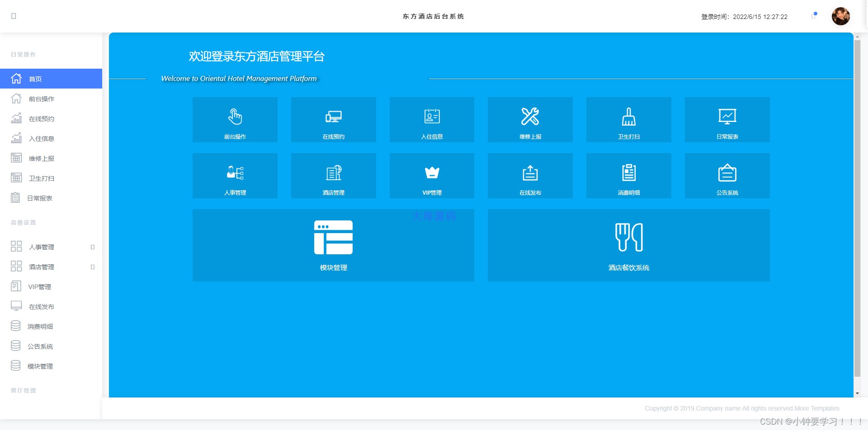
Task: Open the 卫生打扫 broom tile
Action: pos(628,120)
